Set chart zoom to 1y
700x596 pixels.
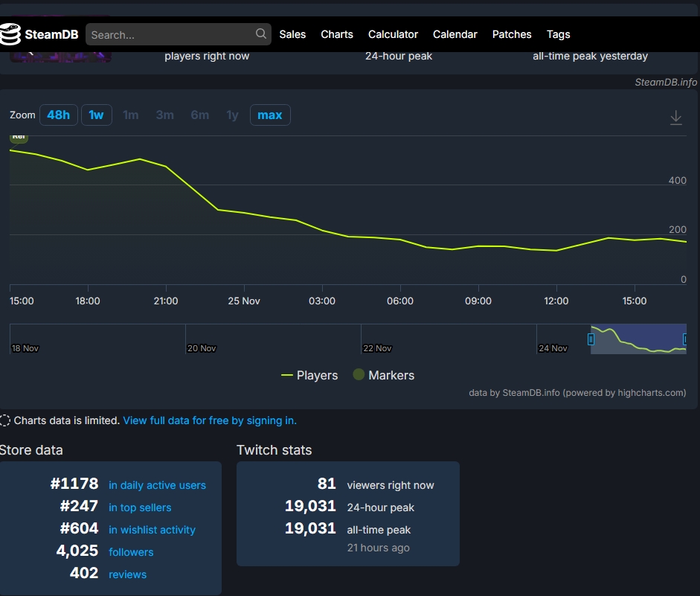pos(232,115)
